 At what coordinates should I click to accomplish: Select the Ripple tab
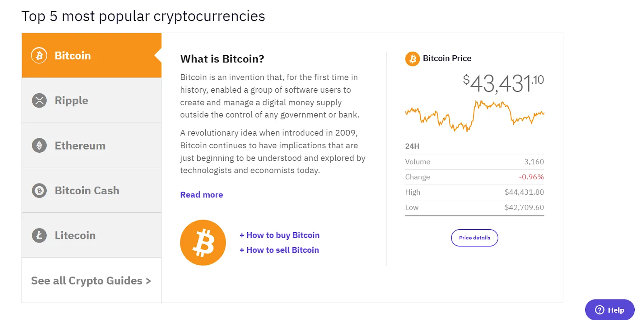point(91,100)
